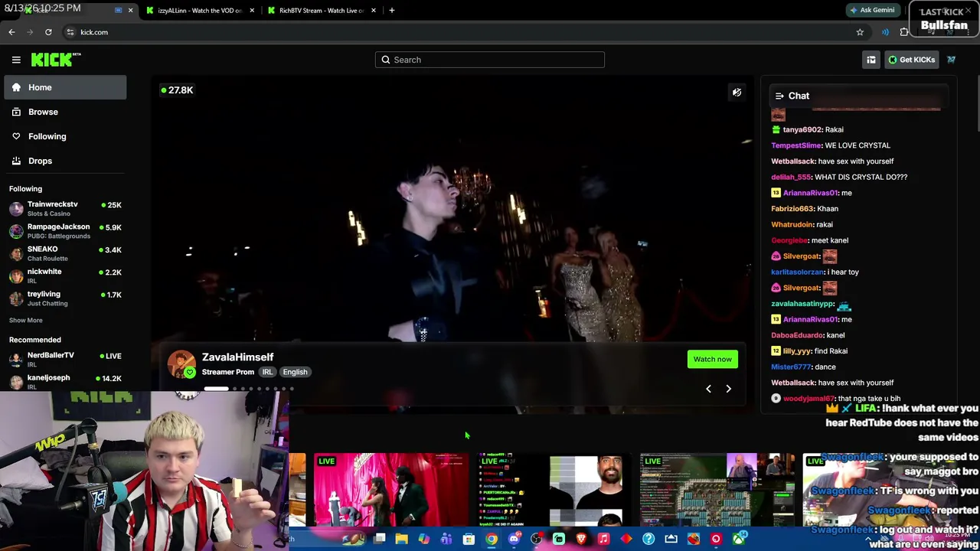This screenshot has width=980, height=551.
Task: Reload the kick.com page
Action: pyautogui.click(x=48, y=32)
